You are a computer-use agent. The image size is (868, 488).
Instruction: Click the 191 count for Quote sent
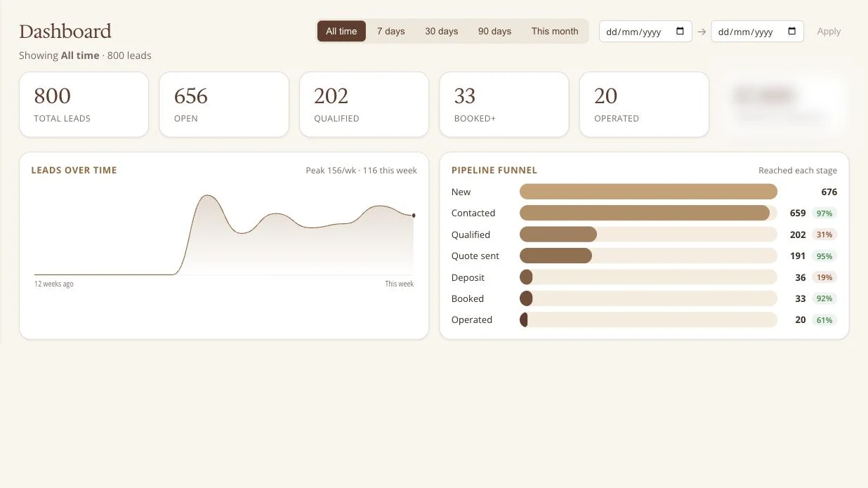click(798, 256)
